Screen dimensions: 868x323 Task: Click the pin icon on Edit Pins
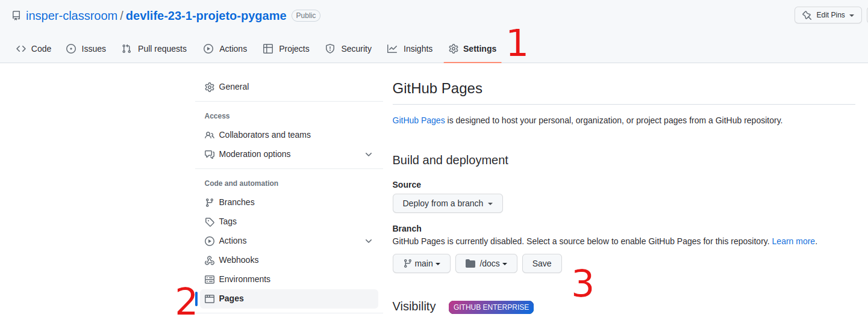(x=807, y=16)
